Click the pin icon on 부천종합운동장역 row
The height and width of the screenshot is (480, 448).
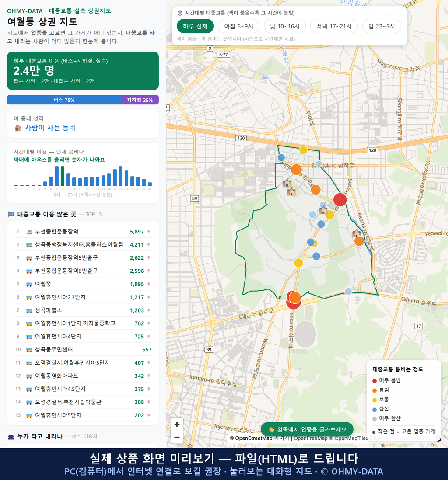149,232
